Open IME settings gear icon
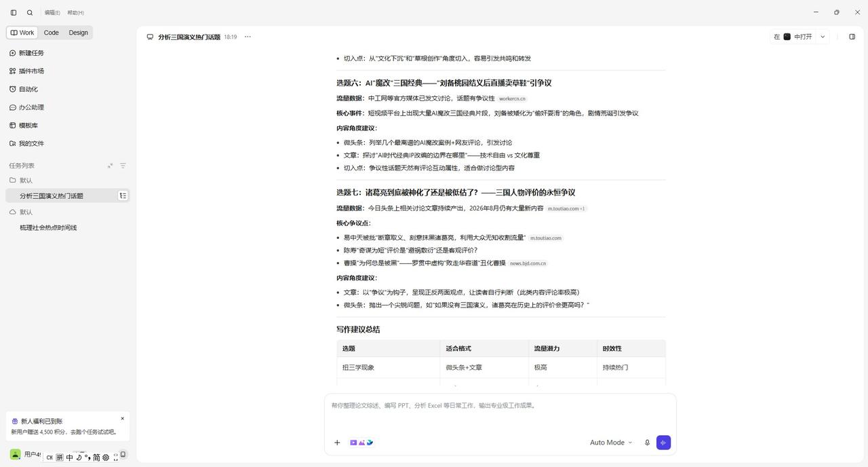868x467 pixels. click(106, 457)
